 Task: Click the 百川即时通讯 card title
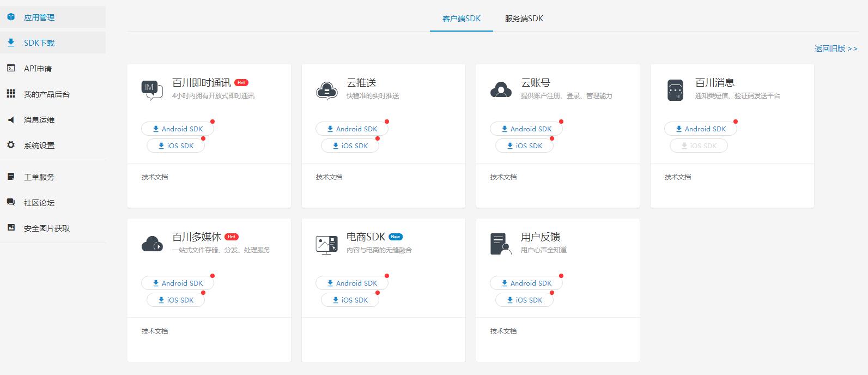coord(202,83)
